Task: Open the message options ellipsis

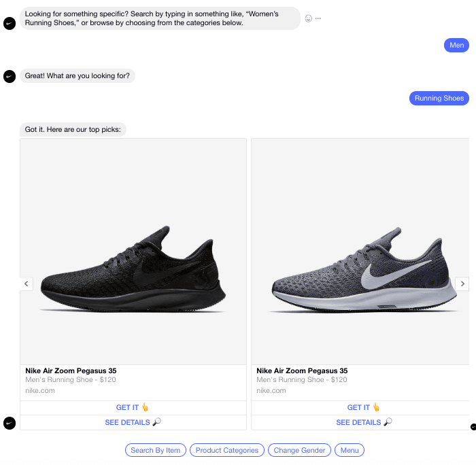Action: tap(318, 18)
